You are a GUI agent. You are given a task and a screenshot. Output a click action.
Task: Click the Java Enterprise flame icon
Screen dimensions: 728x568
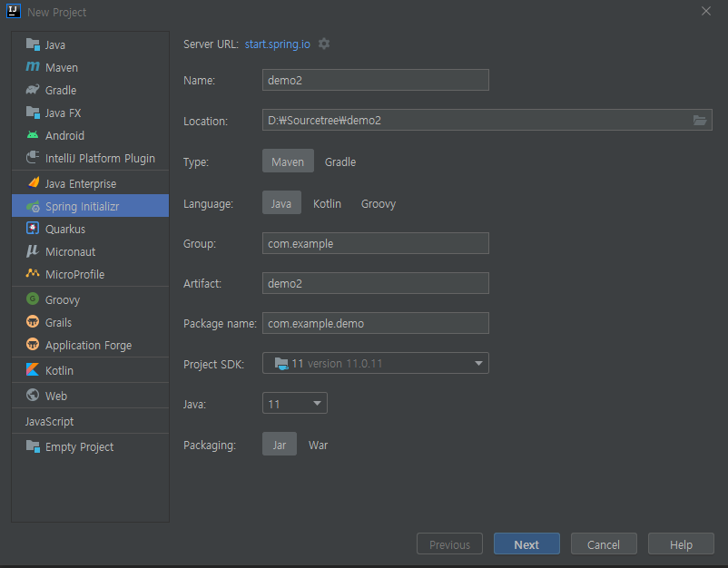point(33,183)
